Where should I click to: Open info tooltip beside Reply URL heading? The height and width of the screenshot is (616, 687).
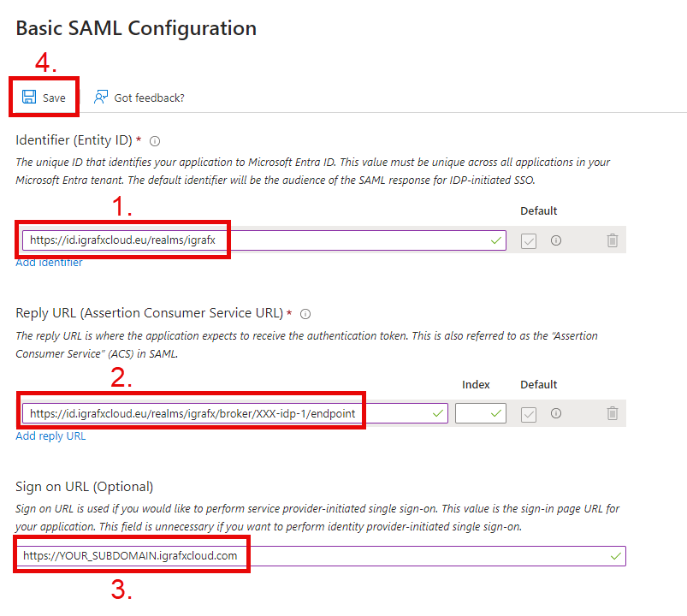click(305, 314)
